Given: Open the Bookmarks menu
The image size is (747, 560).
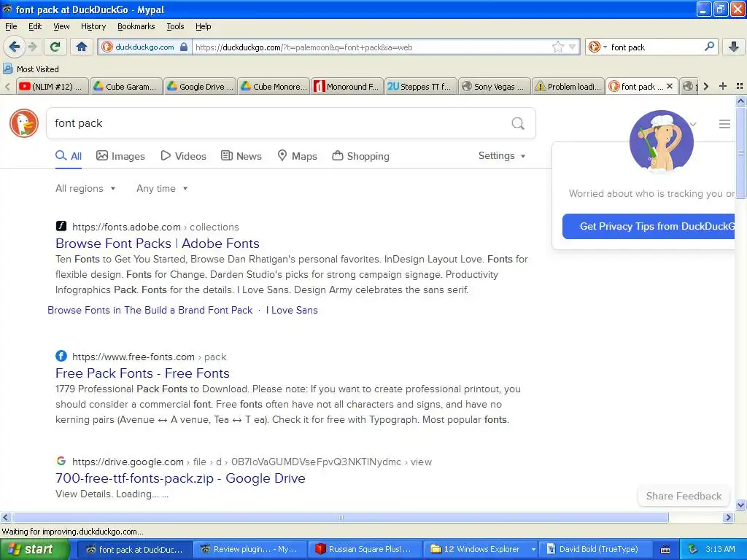Looking at the screenshot, I should 136,26.
